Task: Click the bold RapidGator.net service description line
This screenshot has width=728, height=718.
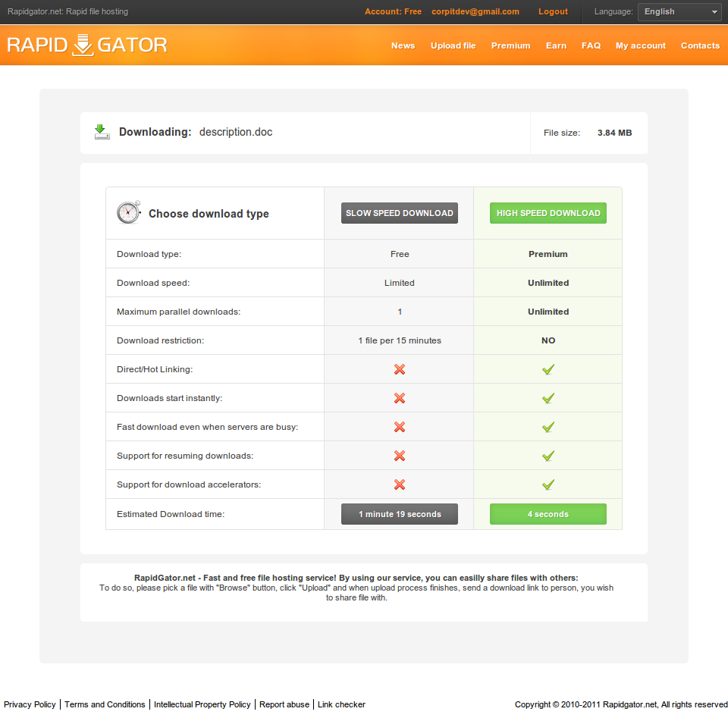Action: 356,578
